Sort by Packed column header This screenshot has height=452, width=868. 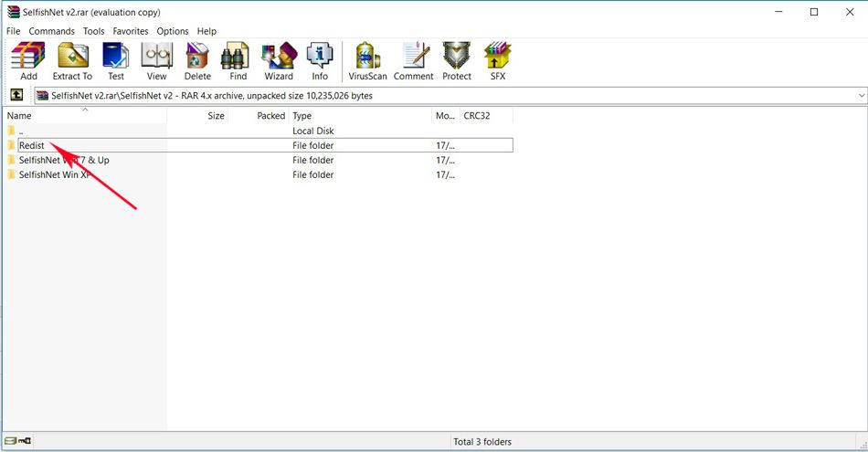pos(258,116)
